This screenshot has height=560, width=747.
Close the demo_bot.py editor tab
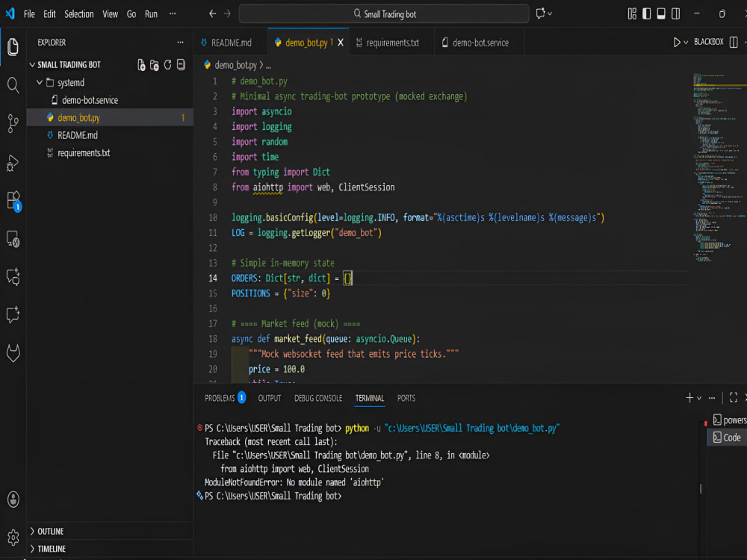click(x=341, y=43)
